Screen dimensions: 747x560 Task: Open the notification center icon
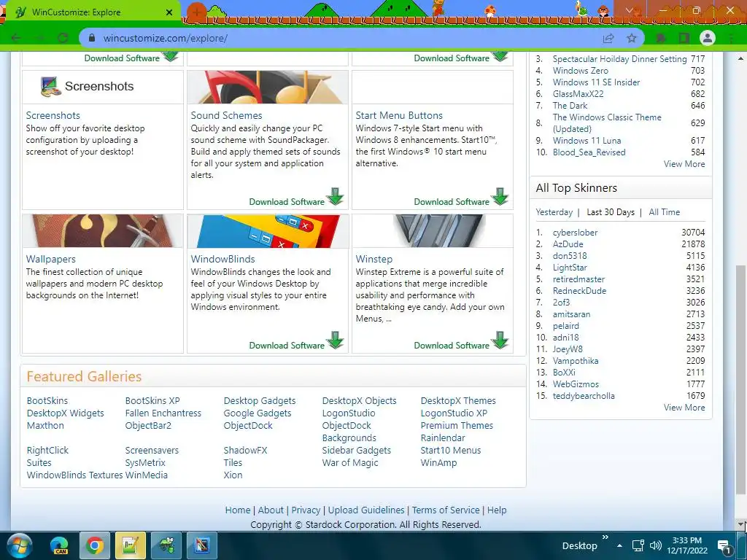pos(724,547)
